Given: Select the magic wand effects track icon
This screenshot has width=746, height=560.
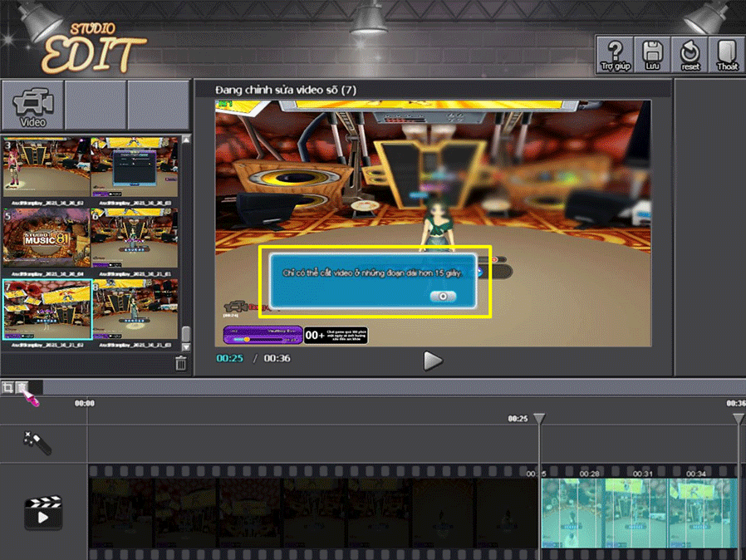Looking at the screenshot, I should click(37, 443).
